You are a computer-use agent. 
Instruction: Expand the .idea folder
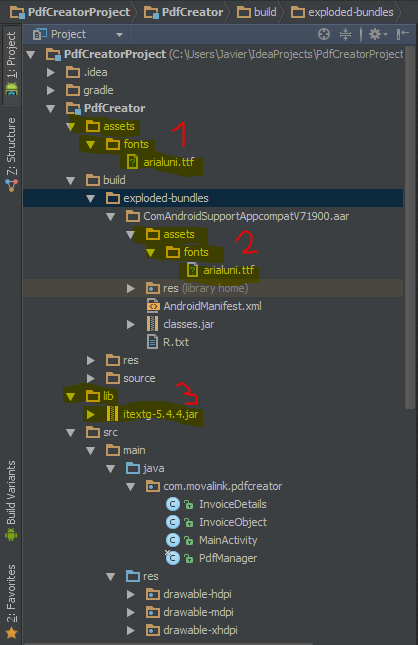pyautogui.click(x=51, y=72)
